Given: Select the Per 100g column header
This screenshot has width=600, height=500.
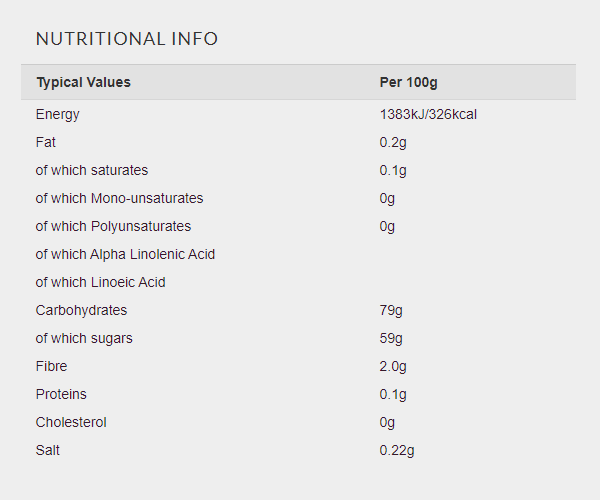Looking at the screenshot, I should coord(408,83).
